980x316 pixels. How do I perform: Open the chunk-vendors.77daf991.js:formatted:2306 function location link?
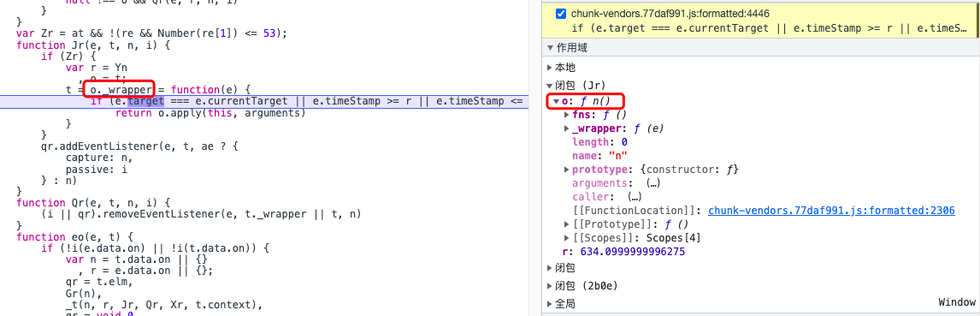[x=831, y=211]
